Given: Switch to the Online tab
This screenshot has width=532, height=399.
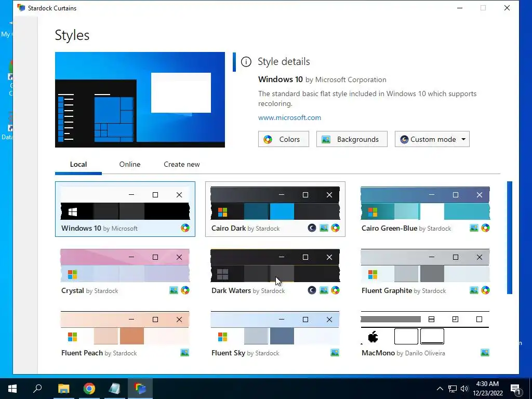Looking at the screenshot, I should pyautogui.click(x=129, y=164).
